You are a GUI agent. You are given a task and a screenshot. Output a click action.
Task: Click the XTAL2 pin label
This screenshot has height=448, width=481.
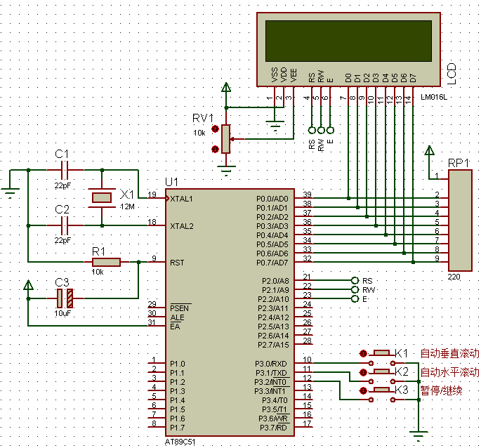click(x=182, y=226)
